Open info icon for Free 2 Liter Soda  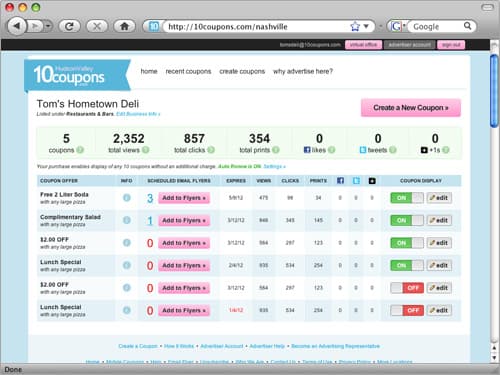click(127, 198)
